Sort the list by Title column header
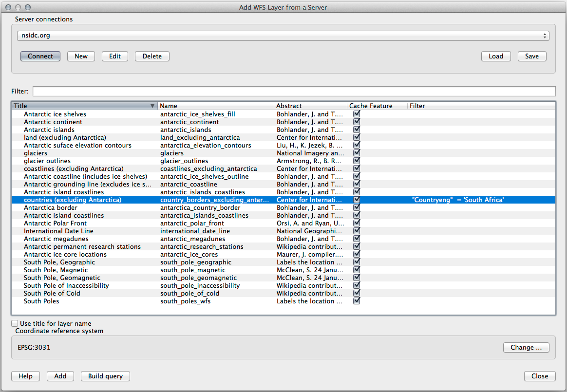567x392 pixels. 83,106
